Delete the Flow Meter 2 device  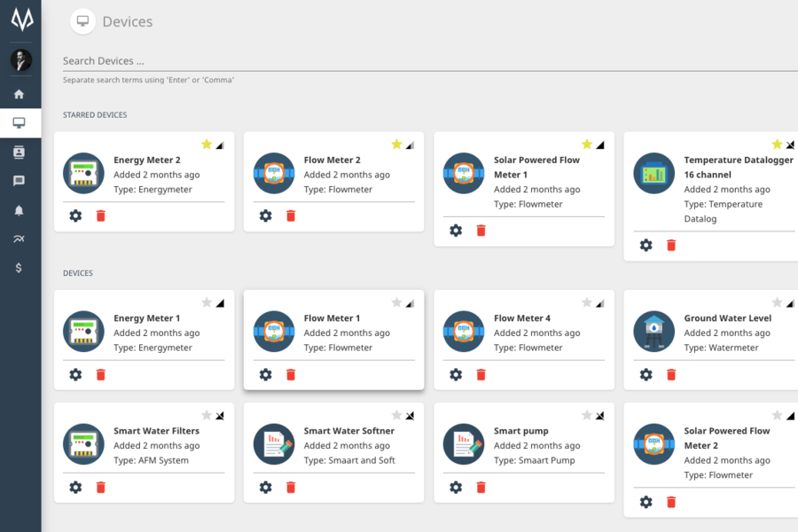291,215
